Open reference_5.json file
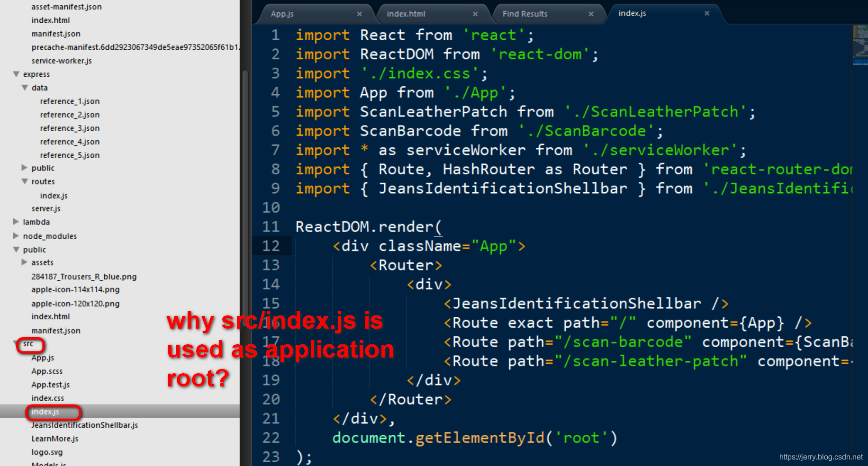The height and width of the screenshot is (466, 868). pyautogui.click(x=70, y=155)
